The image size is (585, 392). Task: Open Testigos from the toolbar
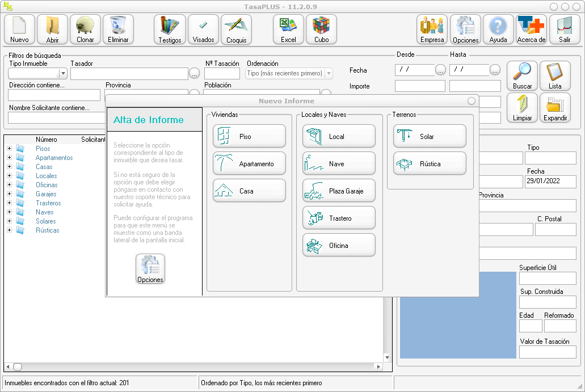coord(170,29)
